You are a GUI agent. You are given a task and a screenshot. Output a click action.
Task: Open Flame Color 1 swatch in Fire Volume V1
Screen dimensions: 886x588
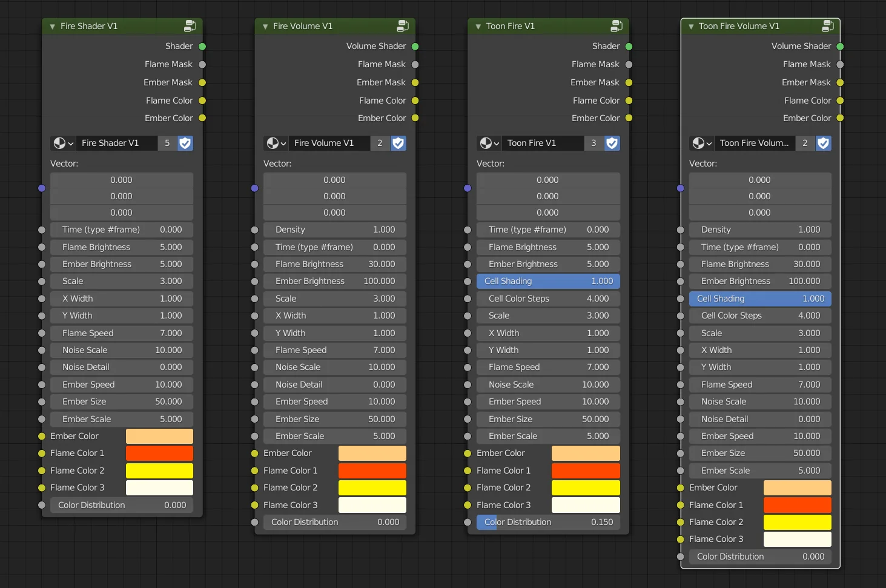point(372,471)
